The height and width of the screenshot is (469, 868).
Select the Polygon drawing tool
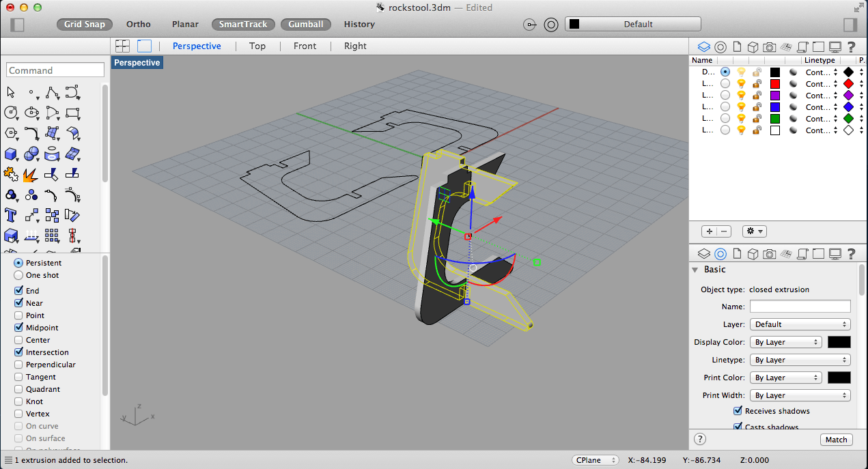[11, 133]
